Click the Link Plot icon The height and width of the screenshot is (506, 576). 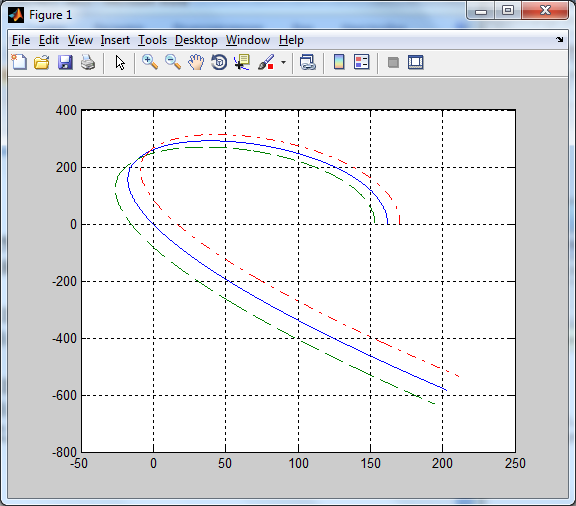(x=308, y=62)
